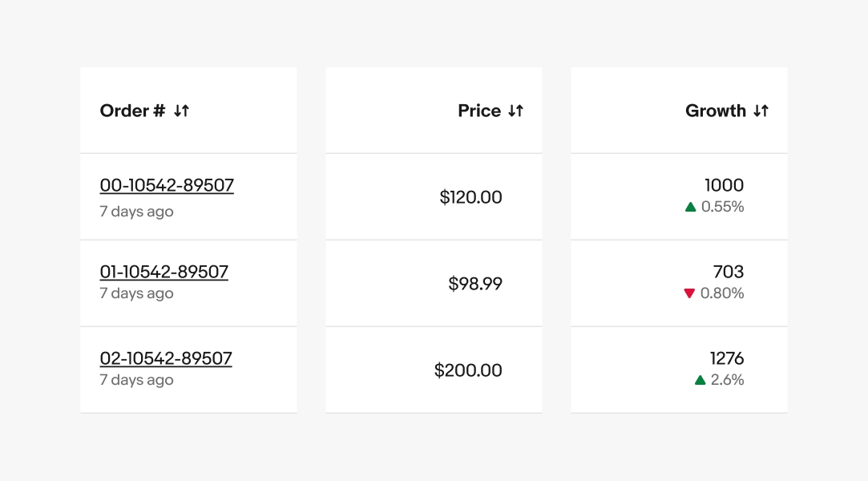Image resolution: width=868 pixels, height=481 pixels.
Task: Click the green up triangle beside 0.55%
Action: coord(689,206)
